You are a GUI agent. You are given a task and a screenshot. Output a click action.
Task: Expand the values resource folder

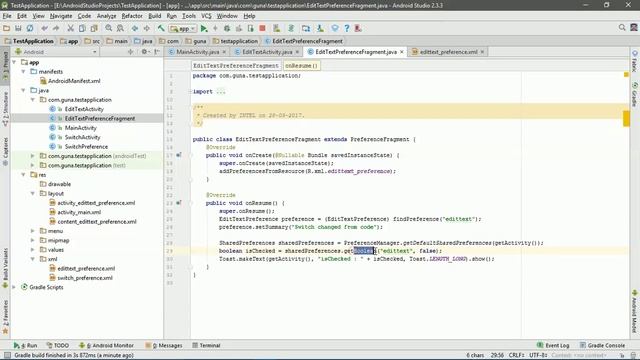click(33, 250)
